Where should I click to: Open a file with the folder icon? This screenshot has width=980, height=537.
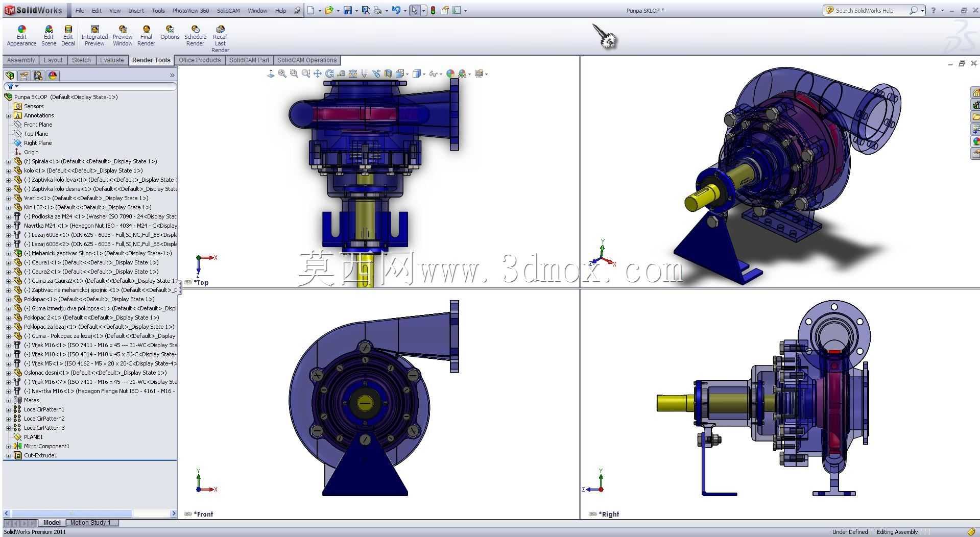329,10
